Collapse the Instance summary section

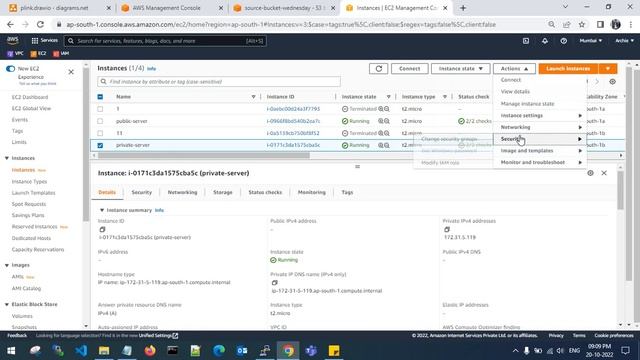coord(102,210)
